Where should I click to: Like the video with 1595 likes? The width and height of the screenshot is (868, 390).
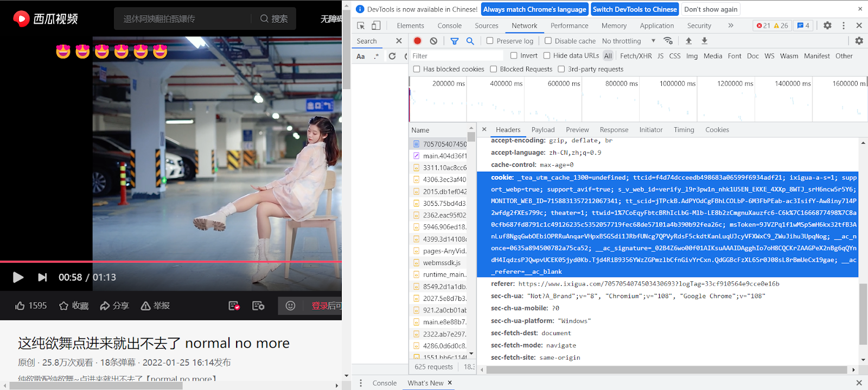coord(30,306)
